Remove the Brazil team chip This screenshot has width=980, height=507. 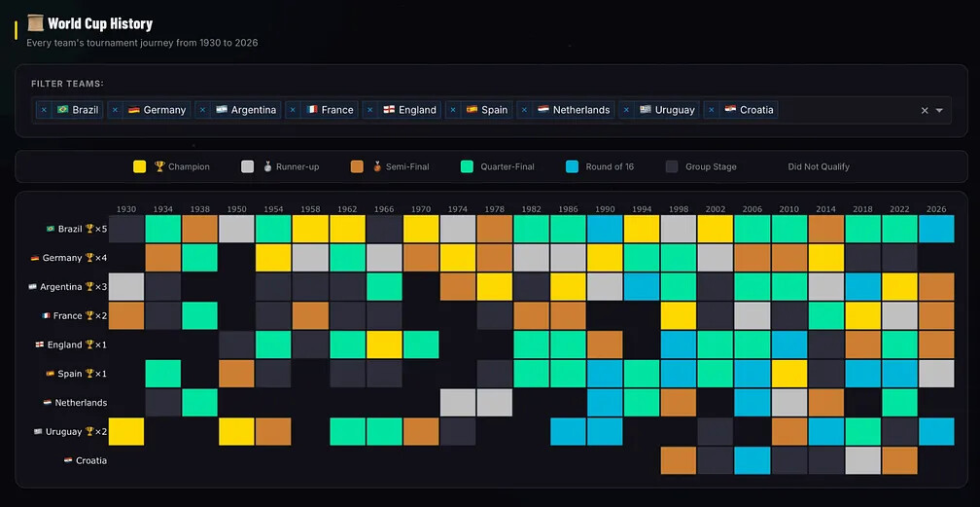click(x=44, y=110)
